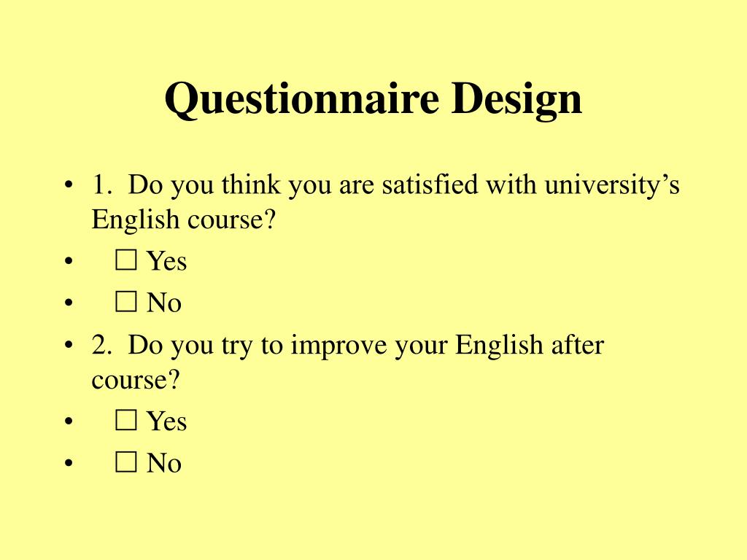Click the word "Questionnaire" in the title
The height and width of the screenshot is (560, 747).
pyautogui.click(x=301, y=99)
